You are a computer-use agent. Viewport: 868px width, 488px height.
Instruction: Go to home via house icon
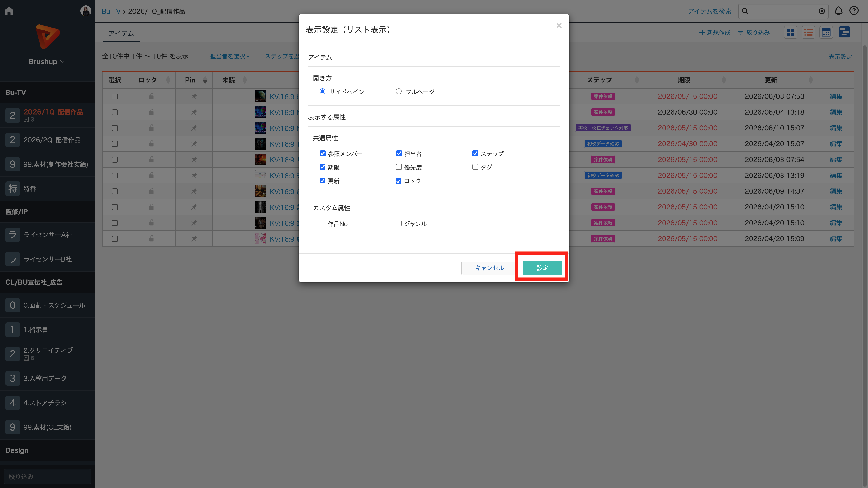9,11
